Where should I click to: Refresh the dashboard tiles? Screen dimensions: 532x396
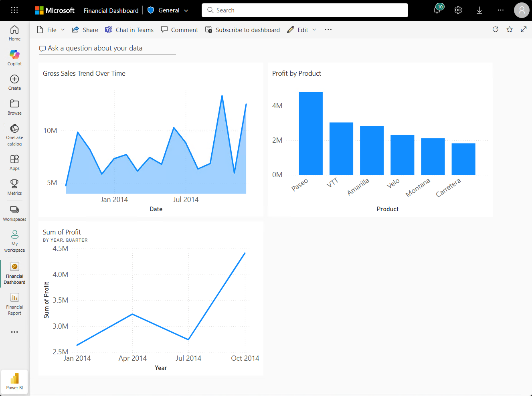click(496, 29)
